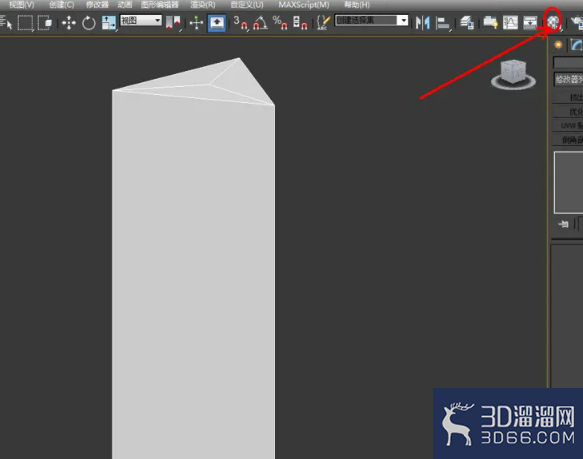The width and height of the screenshot is (583, 459).
Task: Click the UVW modifier button
Action: click(568, 126)
